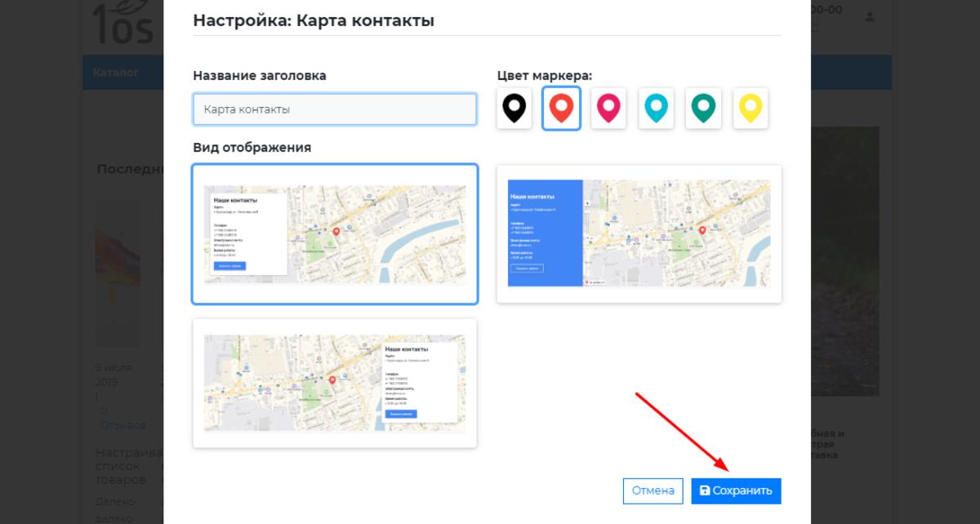This screenshot has width=980, height=524.
Task: Choose the yellow marker color
Action: tap(751, 109)
